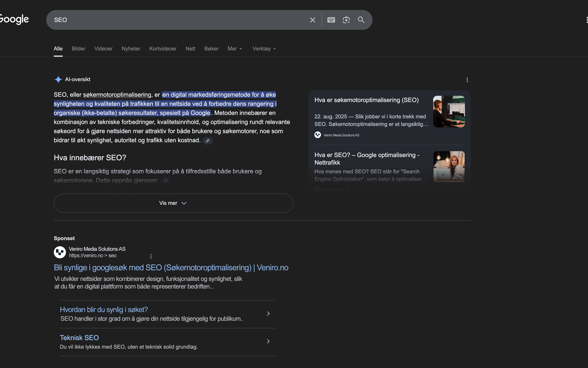Switch to the Nett tab
This screenshot has width=588, height=368.
pyautogui.click(x=190, y=49)
